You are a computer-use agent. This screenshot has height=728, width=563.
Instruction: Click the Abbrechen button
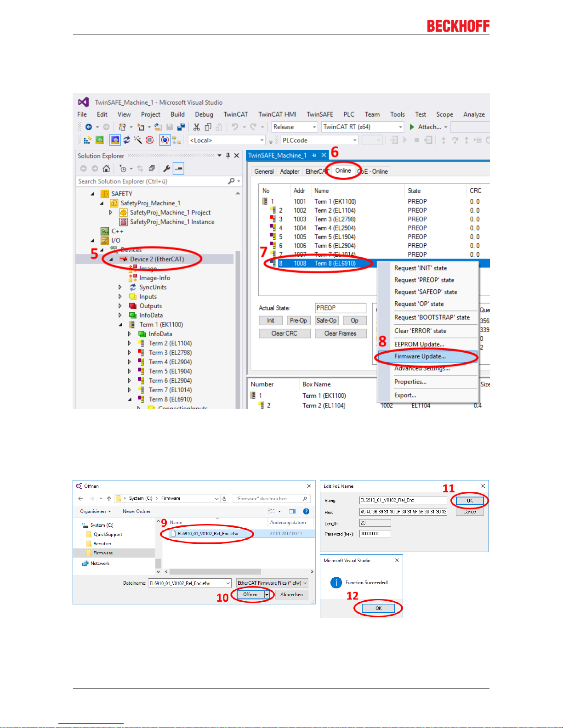pos(292,594)
